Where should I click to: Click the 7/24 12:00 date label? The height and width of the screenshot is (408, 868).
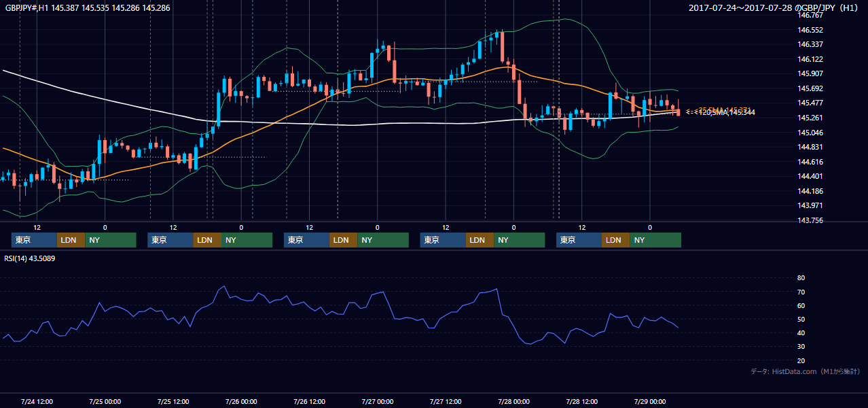coord(37,401)
